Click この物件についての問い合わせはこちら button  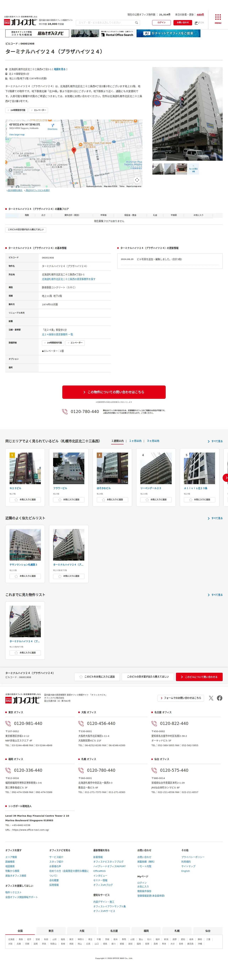click(x=114, y=392)
